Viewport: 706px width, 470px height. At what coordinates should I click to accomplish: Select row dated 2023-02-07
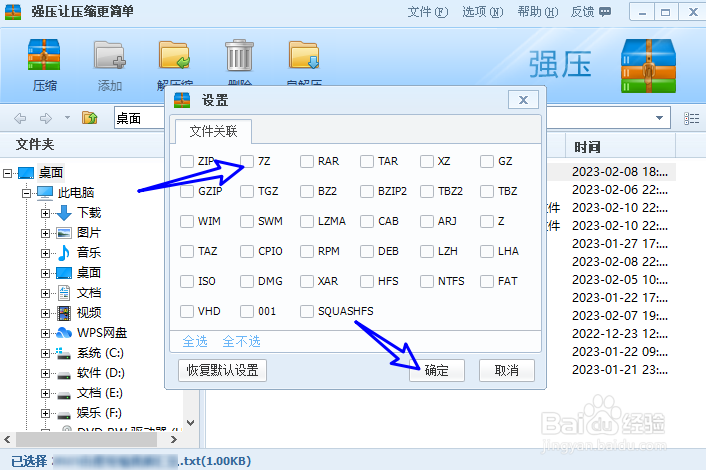[x=620, y=316]
